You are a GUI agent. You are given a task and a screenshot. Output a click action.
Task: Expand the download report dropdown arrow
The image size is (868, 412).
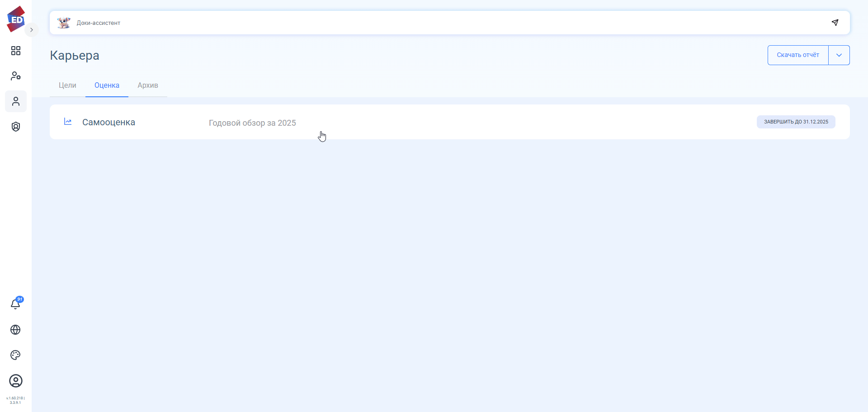[839, 55]
